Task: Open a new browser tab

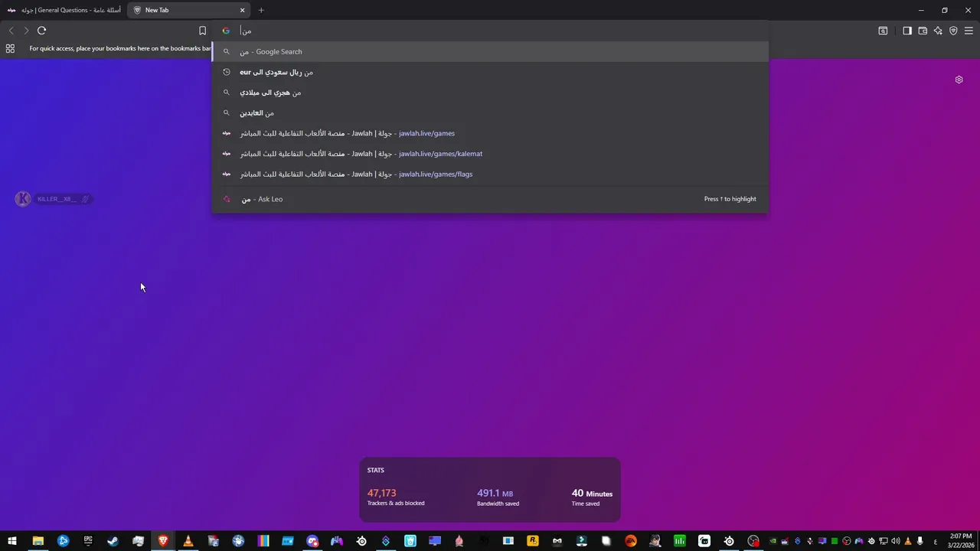Action: coord(261,10)
